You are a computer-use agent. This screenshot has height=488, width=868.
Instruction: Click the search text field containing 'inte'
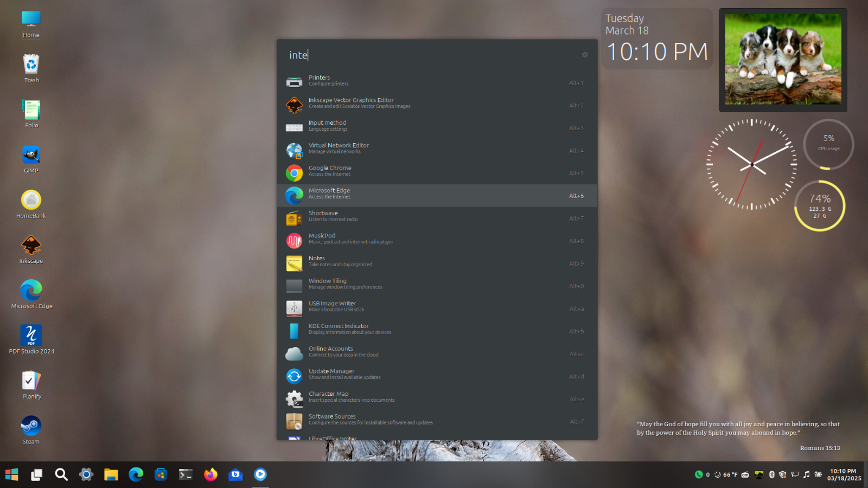[x=429, y=55]
